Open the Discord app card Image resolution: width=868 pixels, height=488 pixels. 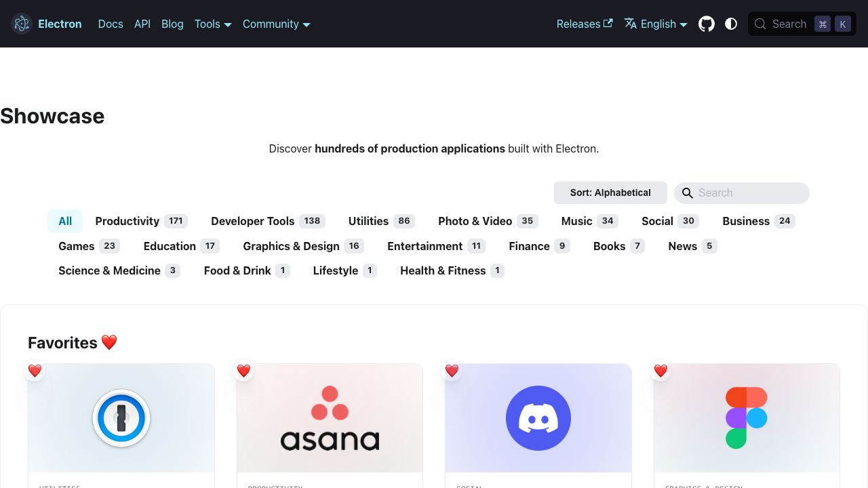click(x=538, y=426)
